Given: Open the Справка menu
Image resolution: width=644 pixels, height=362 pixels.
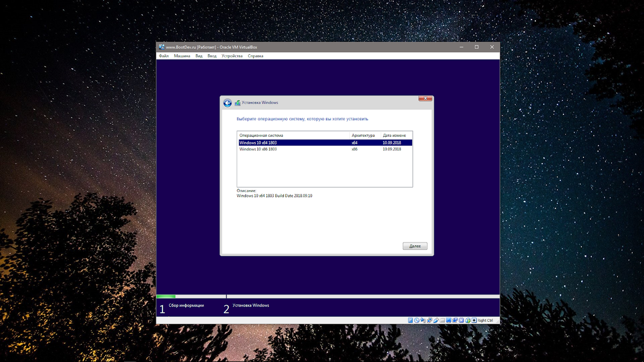Looking at the screenshot, I should click(255, 56).
